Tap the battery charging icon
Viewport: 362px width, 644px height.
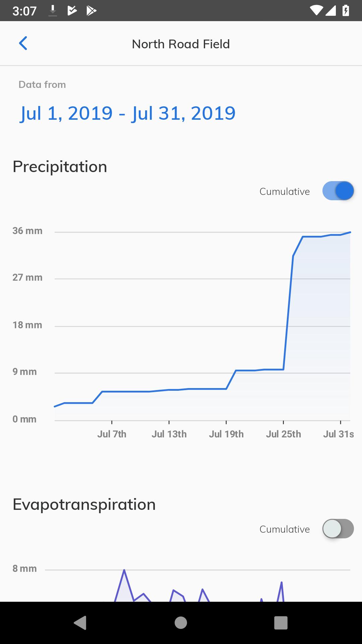click(346, 11)
